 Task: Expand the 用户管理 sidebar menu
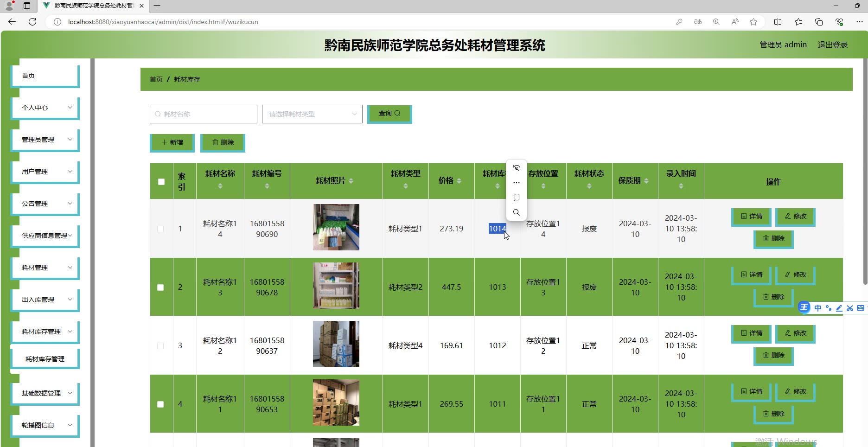(45, 172)
